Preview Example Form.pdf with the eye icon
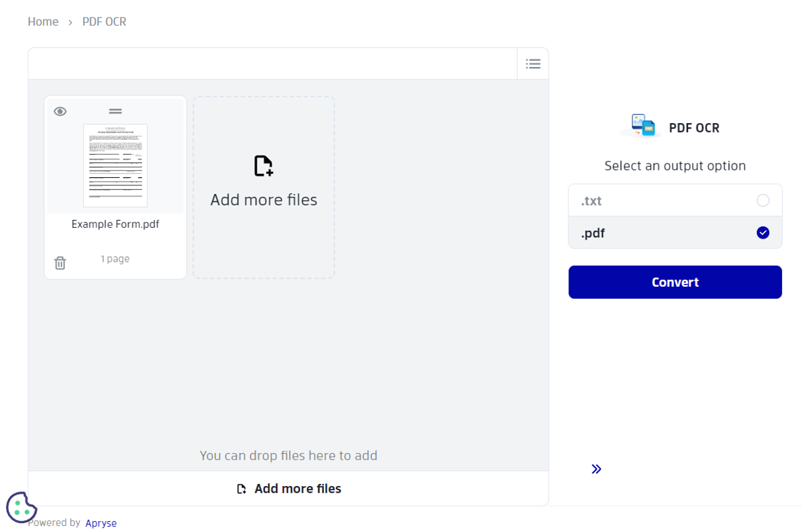Image resolution: width=811 pixels, height=532 pixels. point(60,111)
